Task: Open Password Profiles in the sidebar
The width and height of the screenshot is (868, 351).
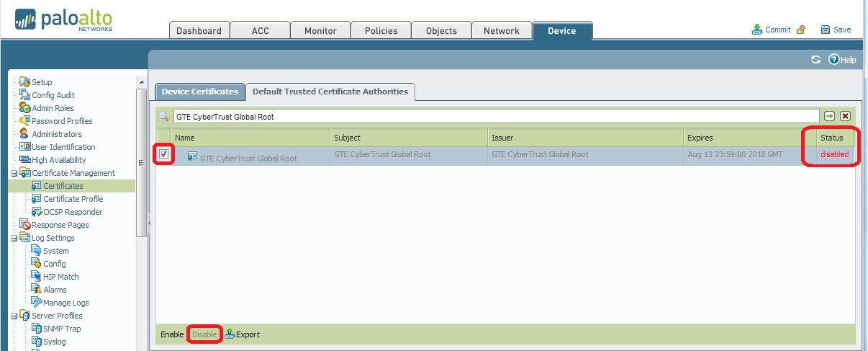Action: tap(62, 121)
